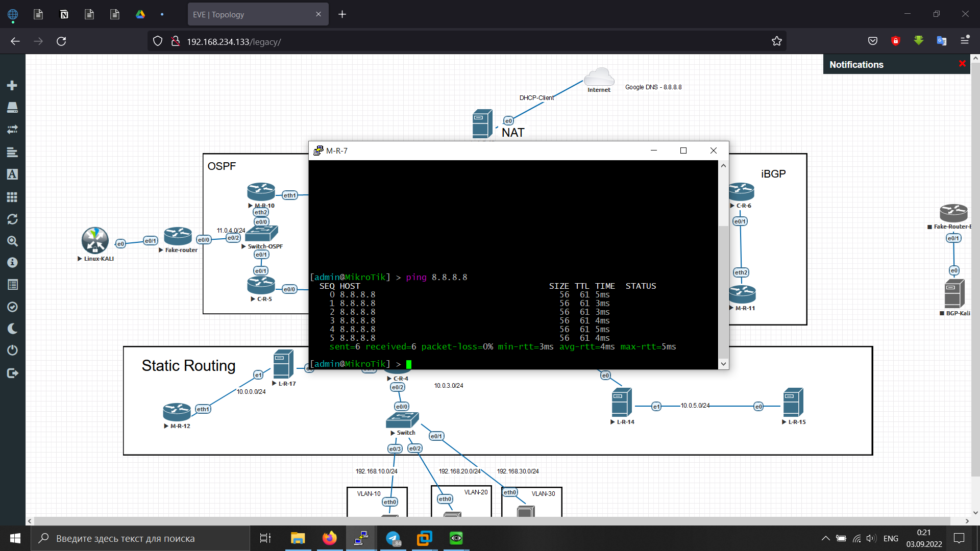Close the Notifications panel
Screen dimensions: 980x551
[x=962, y=64]
